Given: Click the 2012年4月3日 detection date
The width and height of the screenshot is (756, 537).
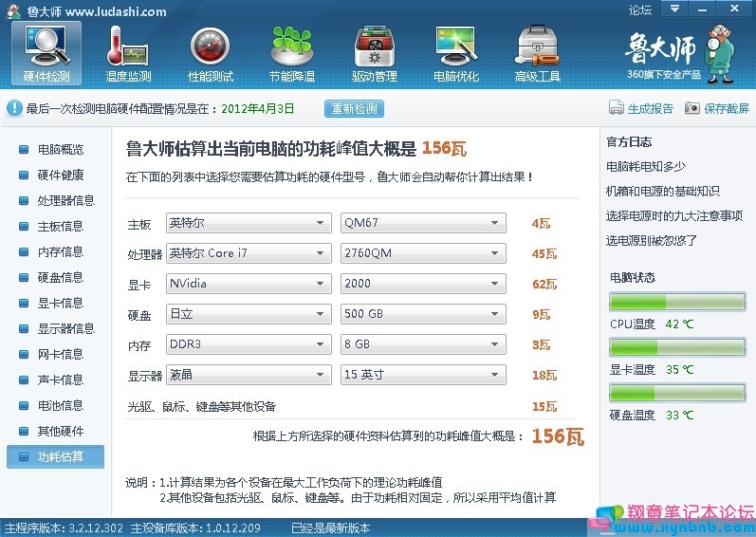Looking at the screenshot, I should coord(257,108).
